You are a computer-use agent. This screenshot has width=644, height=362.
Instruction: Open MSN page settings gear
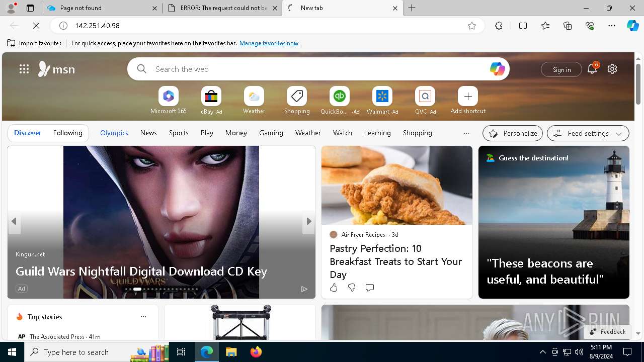pyautogui.click(x=612, y=69)
